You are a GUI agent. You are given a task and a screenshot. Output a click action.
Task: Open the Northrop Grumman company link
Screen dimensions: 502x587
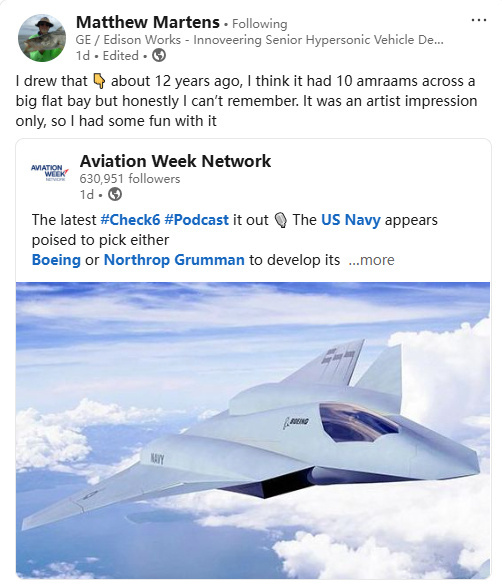pos(174,260)
